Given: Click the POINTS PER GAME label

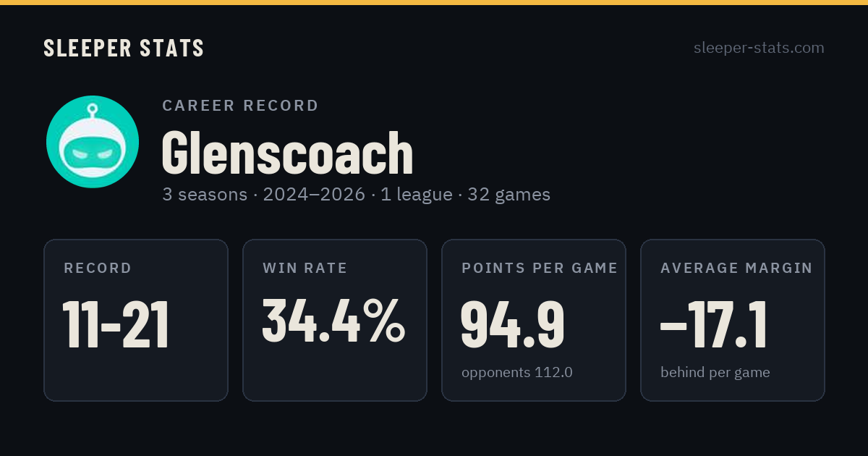Looking at the screenshot, I should [x=540, y=269].
